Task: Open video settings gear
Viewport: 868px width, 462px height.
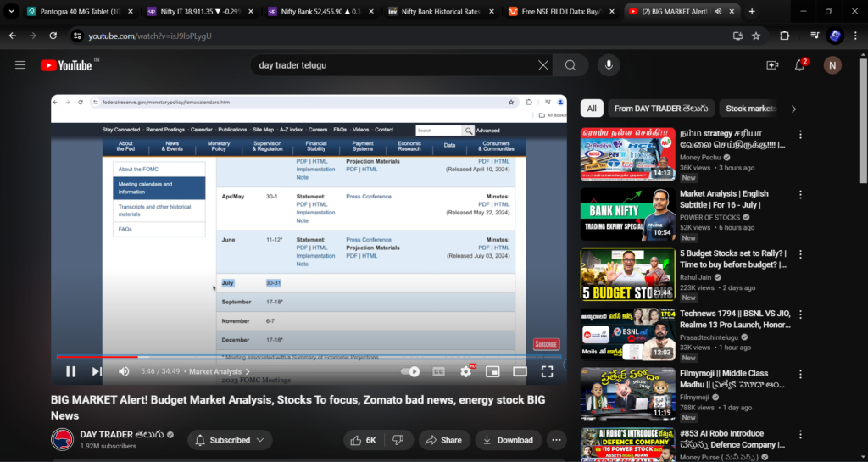Action: click(x=465, y=371)
